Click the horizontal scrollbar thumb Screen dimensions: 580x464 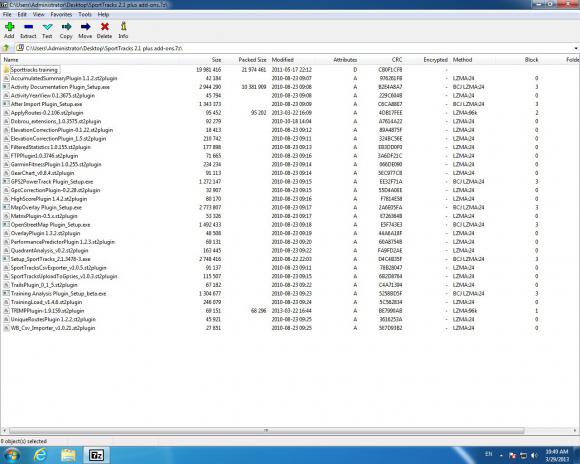click(x=266, y=430)
